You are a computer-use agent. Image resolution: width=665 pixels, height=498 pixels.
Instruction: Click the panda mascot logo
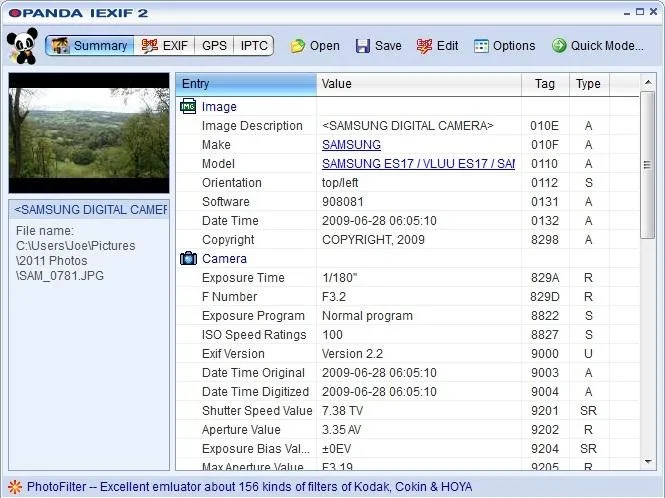pos(22,46)
